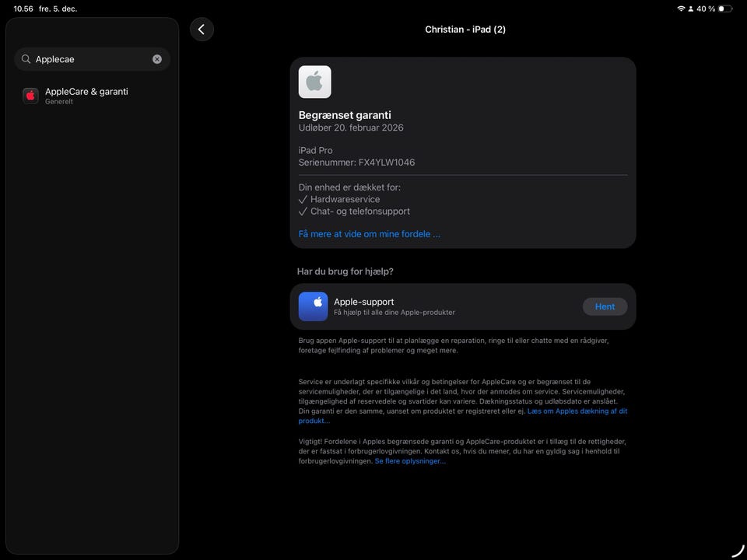Open Få mere at vide om mine fordele link
The height and width of the screenshot is (560, 747).
pos(369,234)
